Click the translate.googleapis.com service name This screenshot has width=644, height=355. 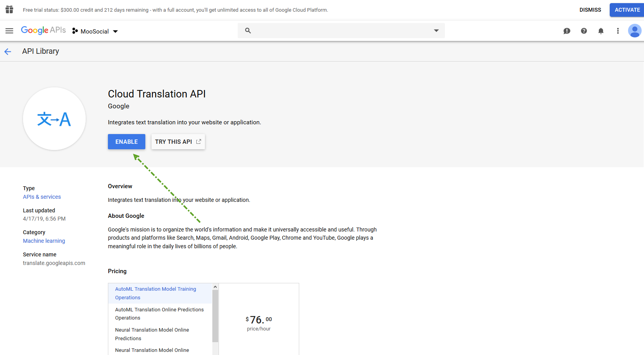(x=54, y=263)
